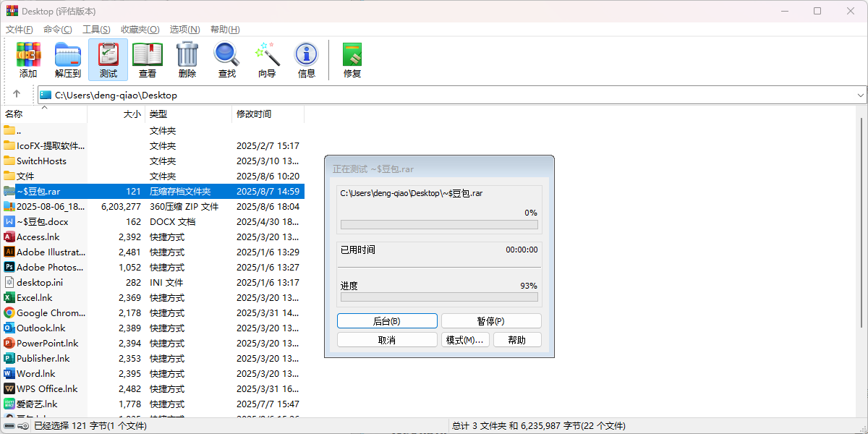Image resolution: width=868 pixels, height=434 pixels.
Task: Open the 查看 (View) toolbar icon
Action: 148,59
